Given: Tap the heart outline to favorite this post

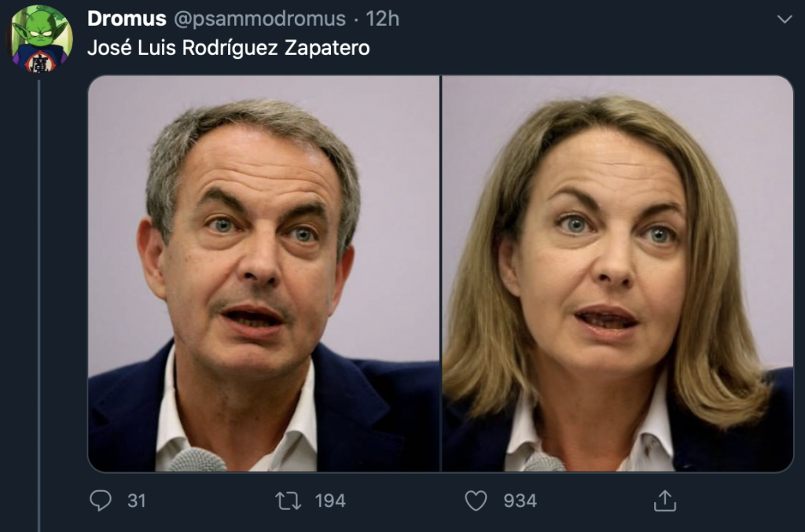Looking at the screenshot, I should point(476,499).
